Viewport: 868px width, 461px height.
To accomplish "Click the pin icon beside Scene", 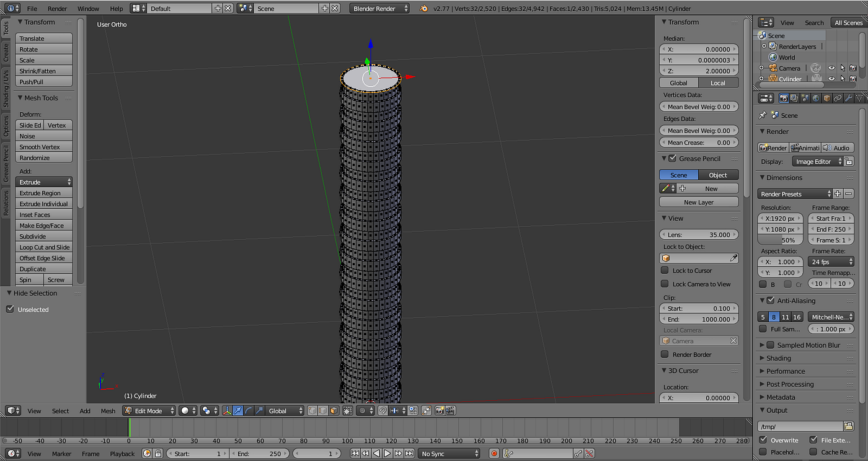I will (763, 115).
